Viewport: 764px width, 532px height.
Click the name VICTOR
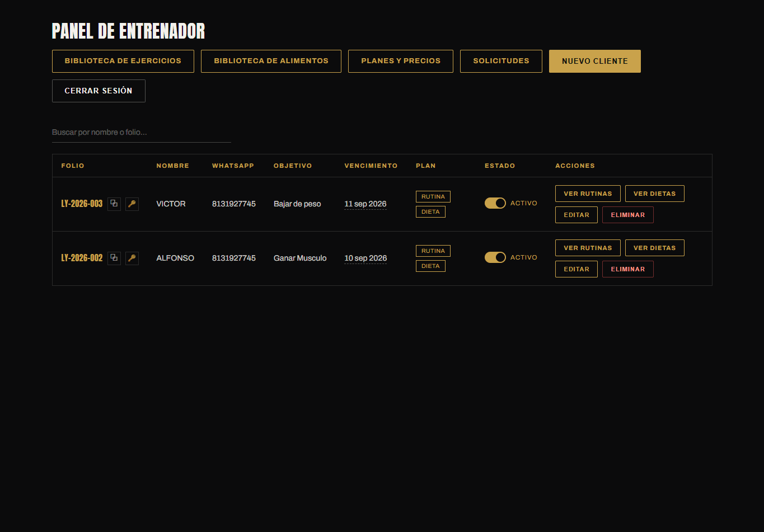pyautogui.click(x=171, y=204)
